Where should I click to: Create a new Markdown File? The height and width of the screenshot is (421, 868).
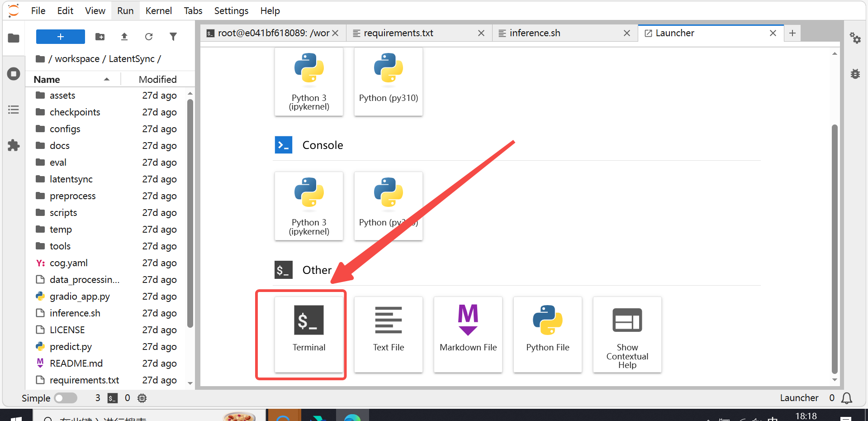(x=468, y=334)
